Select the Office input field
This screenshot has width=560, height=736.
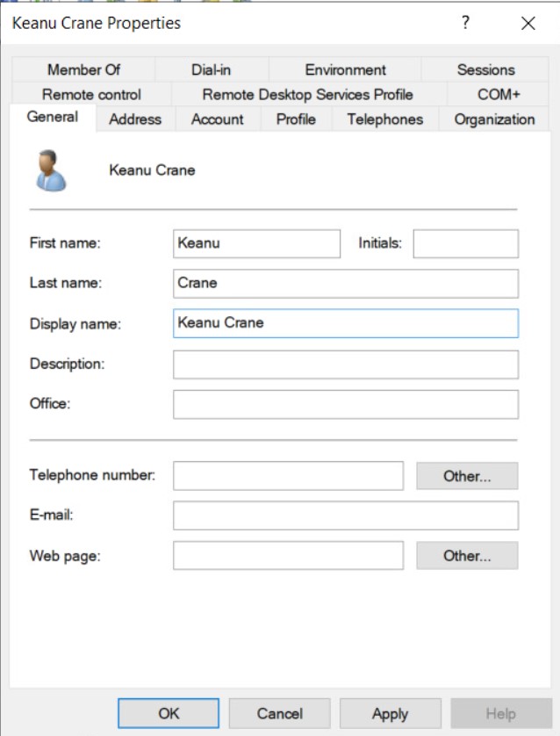point(345,404)
